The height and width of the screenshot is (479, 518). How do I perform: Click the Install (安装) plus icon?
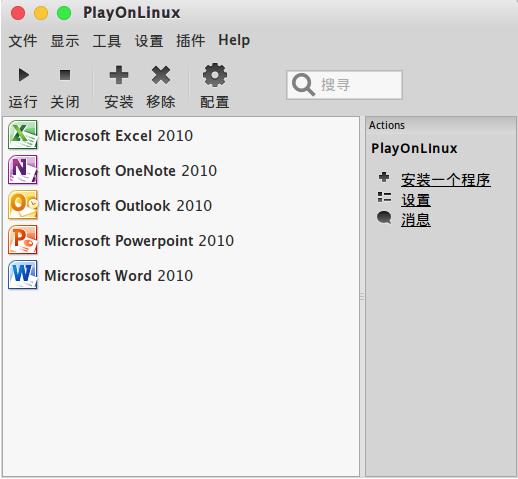pyautogui.click(x=119, y=75)
